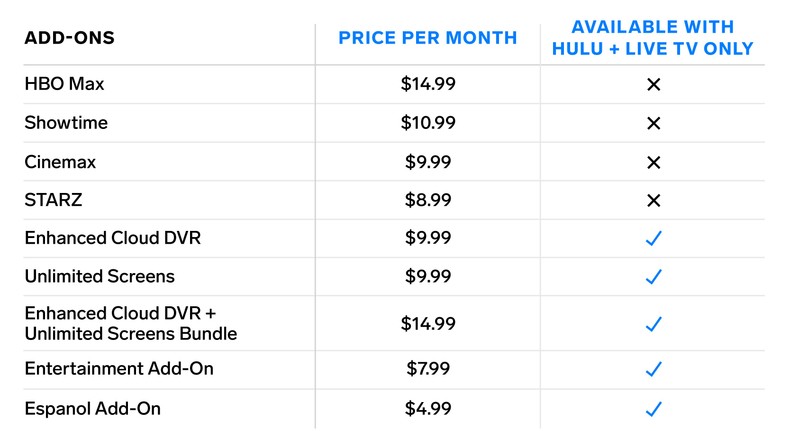Select the ADD-ONS column header
Viewport: 790px width, 431px height.
coord(69,38)
